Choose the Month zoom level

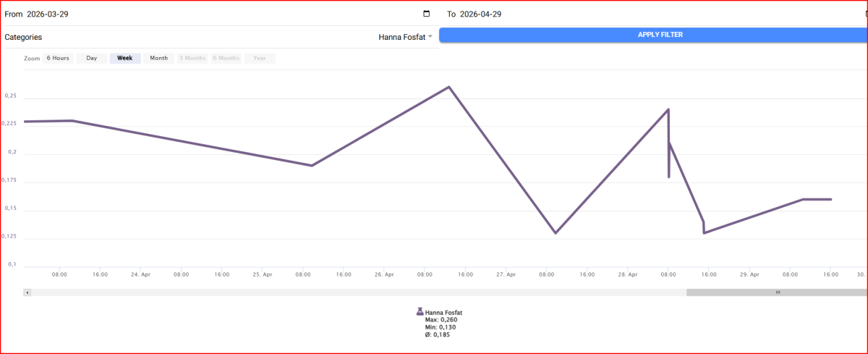158,59
